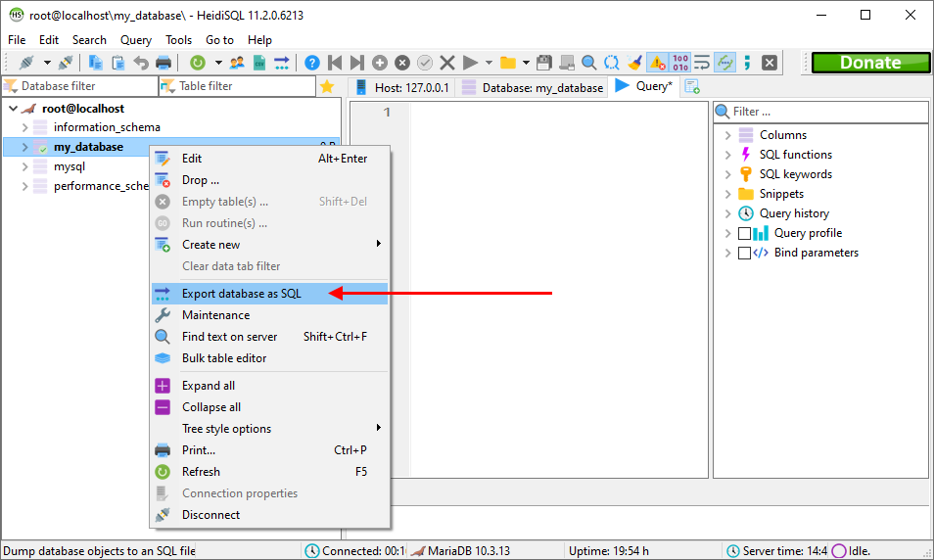Open the blue Help question icon

pos(312,63)
